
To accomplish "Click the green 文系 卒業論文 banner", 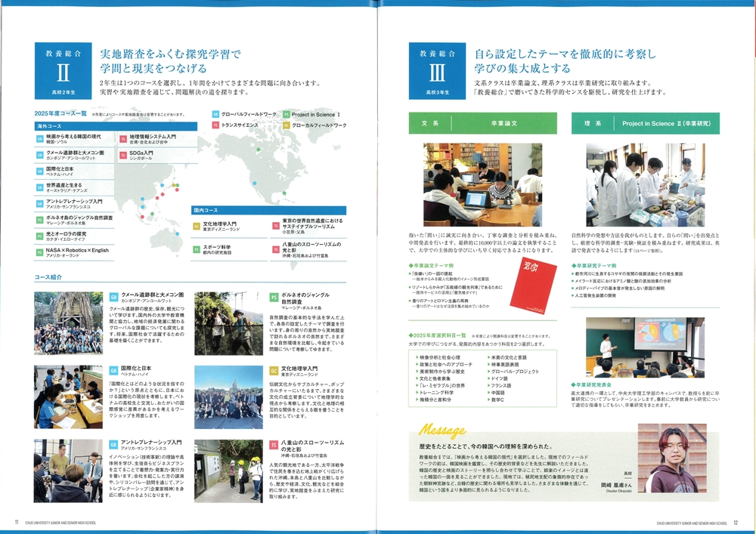I will point(482,123).
